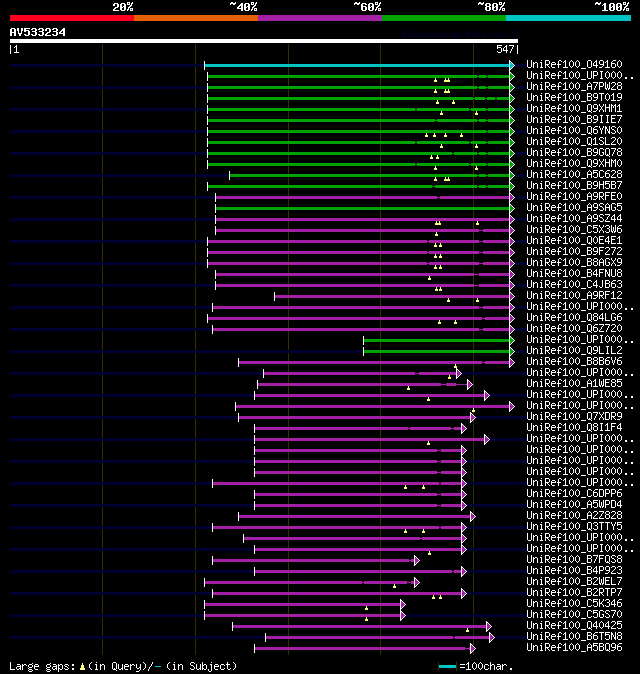Click the UniRef100_Q8I1F4 label

[574, 428]
